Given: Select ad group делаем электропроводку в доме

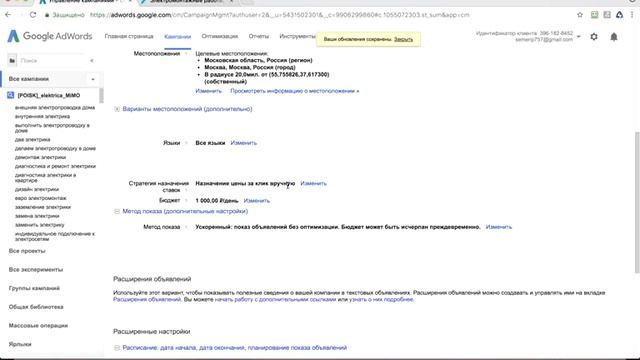Looking at the screenshot, I should (x=55, y=149).
